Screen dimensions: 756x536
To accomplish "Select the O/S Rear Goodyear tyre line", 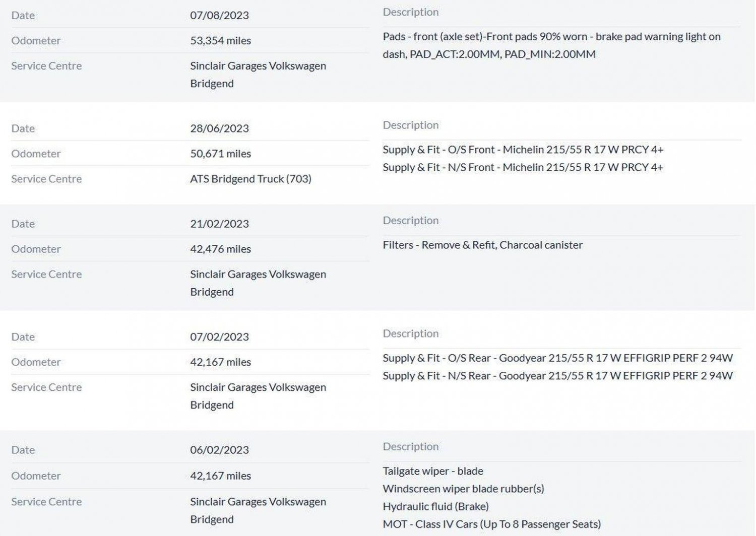I will tap(557, 358).
